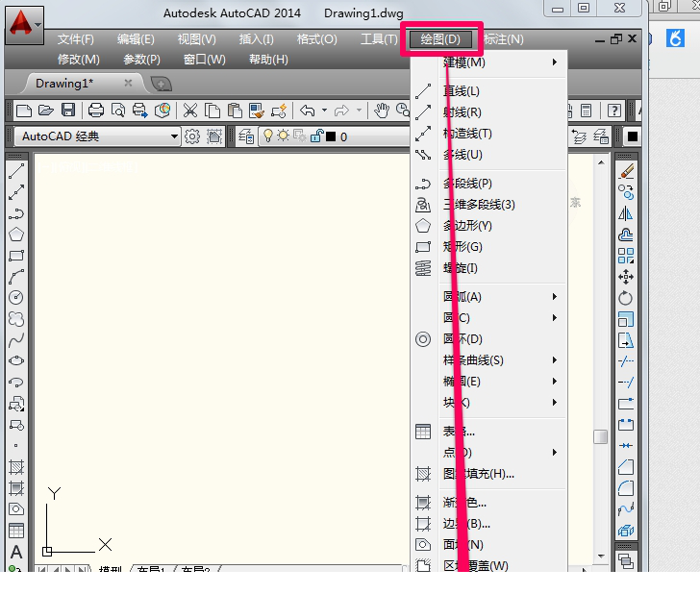This screenshot has height=594, width=700.
Task: Open the 编辑(E) menu
Action: click(x=136, y=39)
